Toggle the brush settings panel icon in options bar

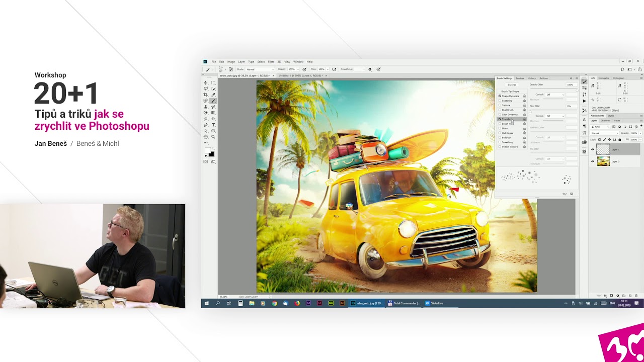tap(231, 69)
